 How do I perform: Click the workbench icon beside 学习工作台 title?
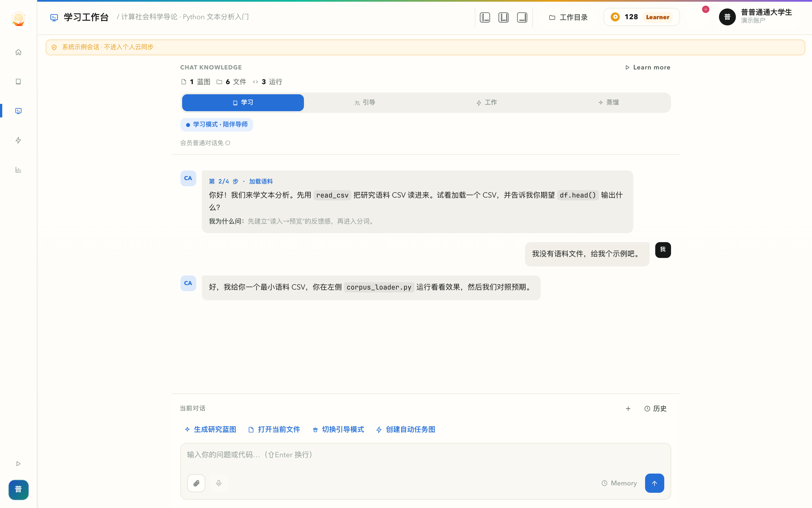(x=54, y=17)
